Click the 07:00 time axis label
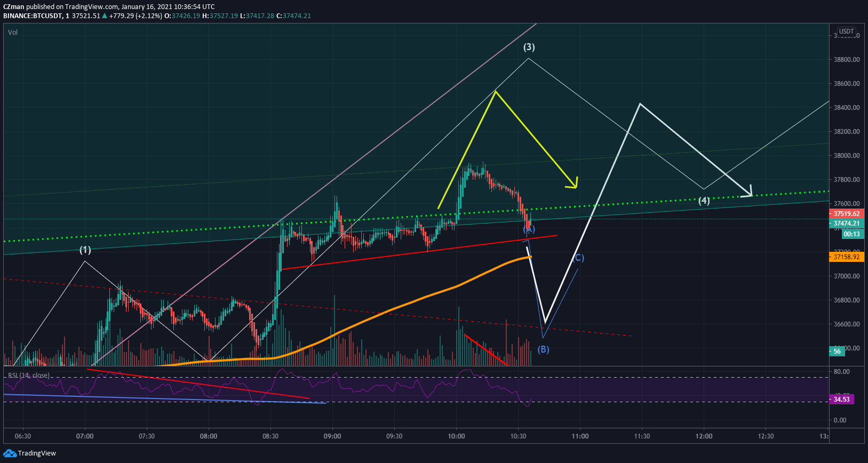Viewport: 868px width, 463px height. coord(85,436)
